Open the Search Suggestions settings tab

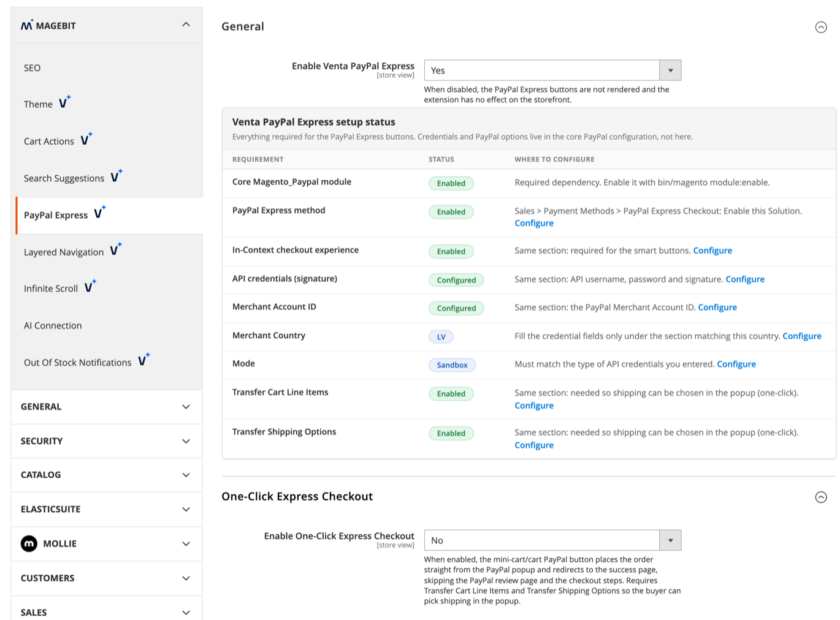(x=107, y=178)
